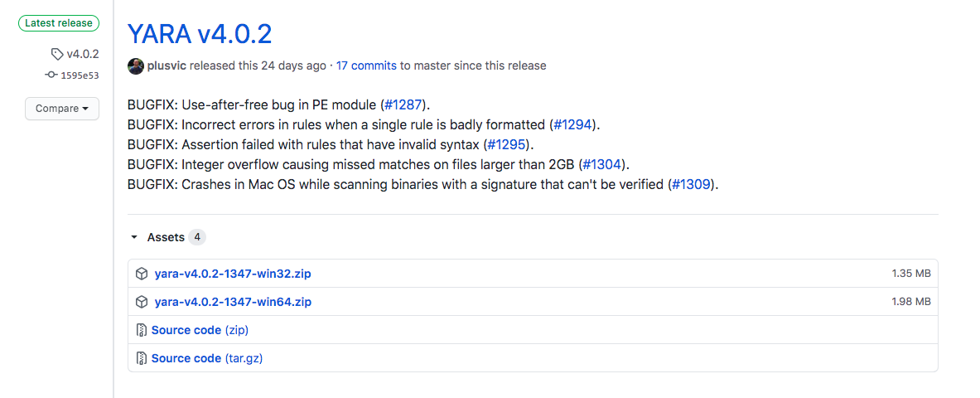Click the archive icon for Source code (tar.gz)
Viewport: 980px width, 398px height.
click(x=142, y=358)
